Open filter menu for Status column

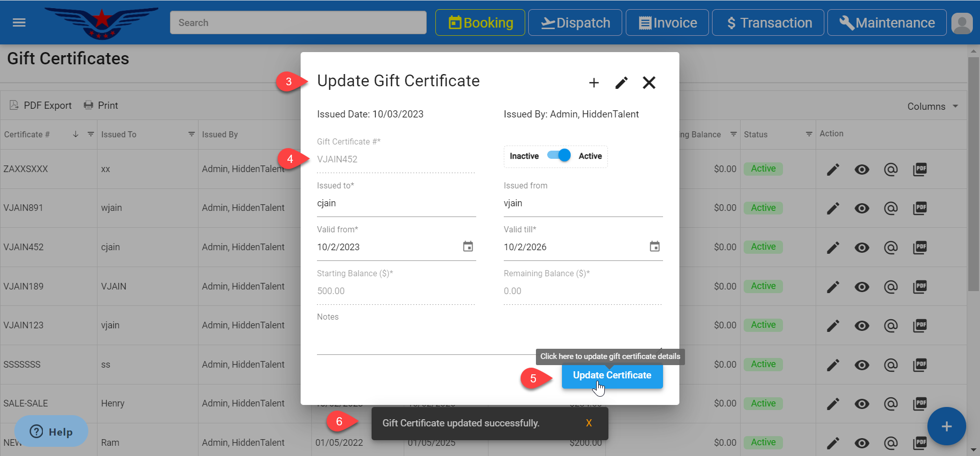pyautogui.click(x=808, y=134)
